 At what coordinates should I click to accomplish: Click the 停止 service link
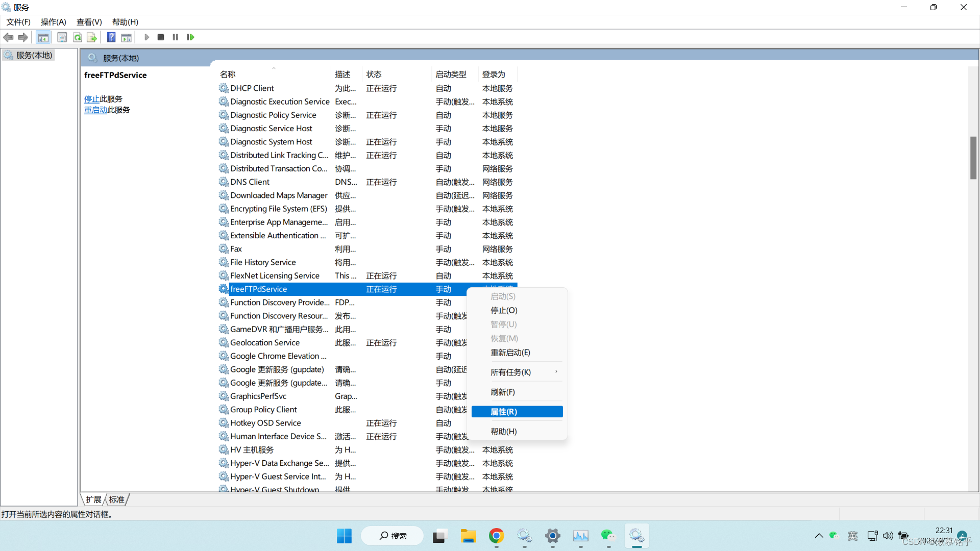[92, 99]
